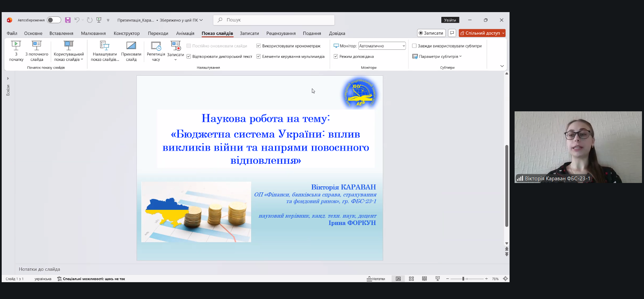The height and width of the screenshot is (299, 644).
Task: Open Set Up Slide Show (Налаштувати показ слайдів)
Action: (105, 46)
